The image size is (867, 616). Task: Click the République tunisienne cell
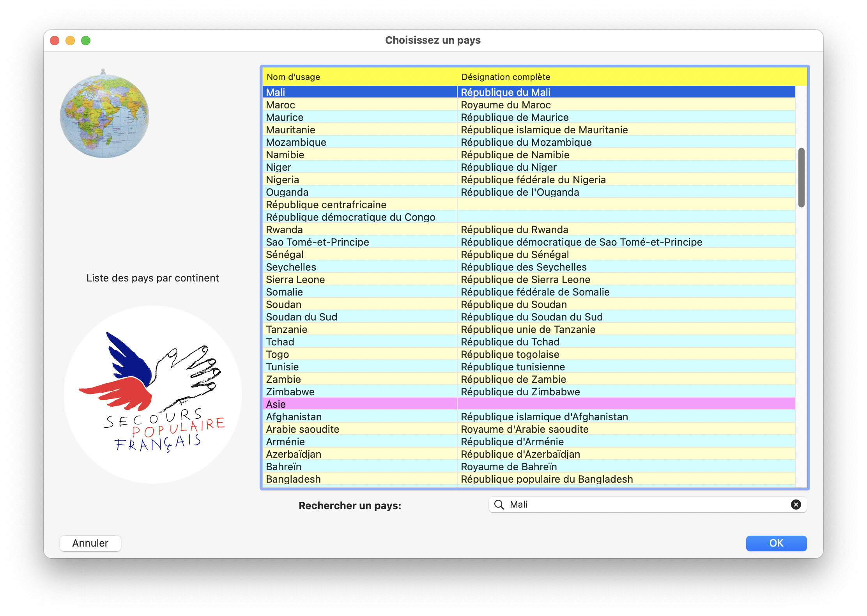[626, 366]
